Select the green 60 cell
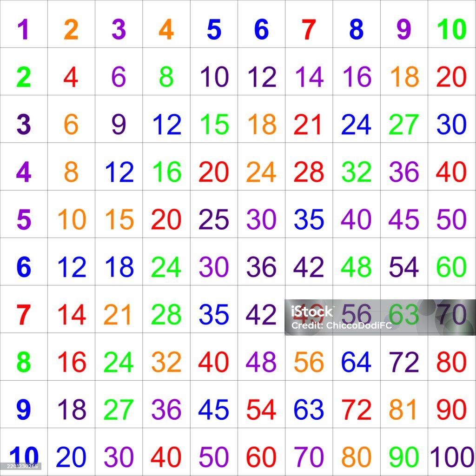Screen dimensions: 476x476 tap(451, 267)
